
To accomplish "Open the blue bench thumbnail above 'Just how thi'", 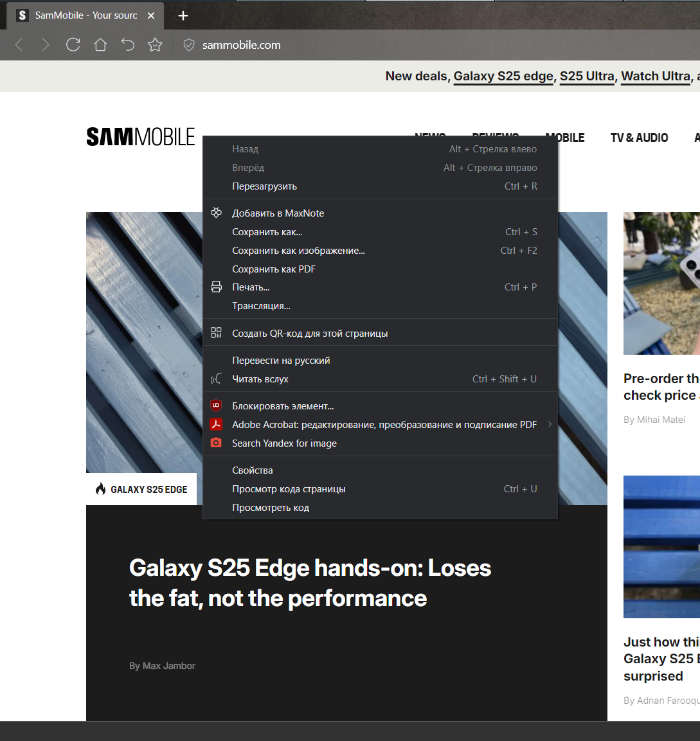I will pos(661,547).
